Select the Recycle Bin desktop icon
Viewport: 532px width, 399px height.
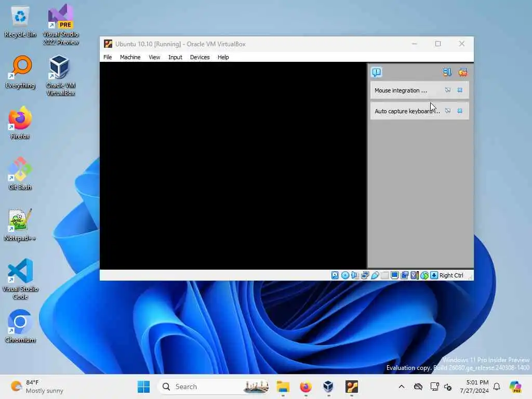point(20,21)
